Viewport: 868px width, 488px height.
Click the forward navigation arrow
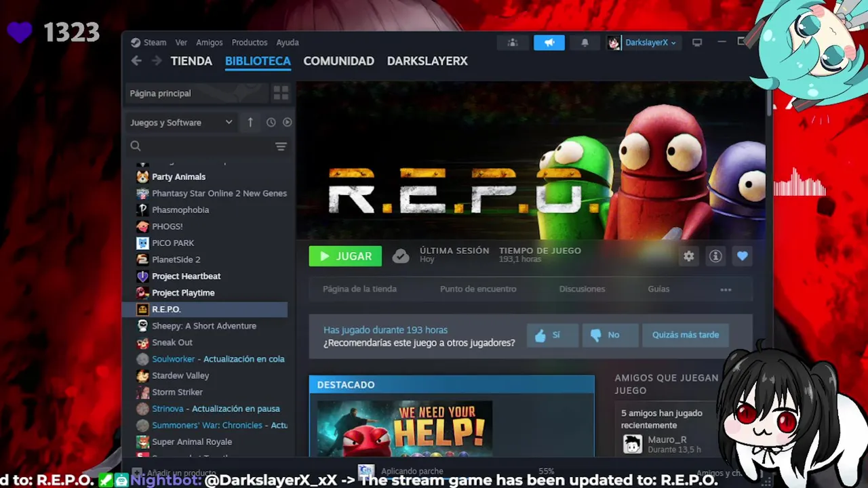click(157, 61)
